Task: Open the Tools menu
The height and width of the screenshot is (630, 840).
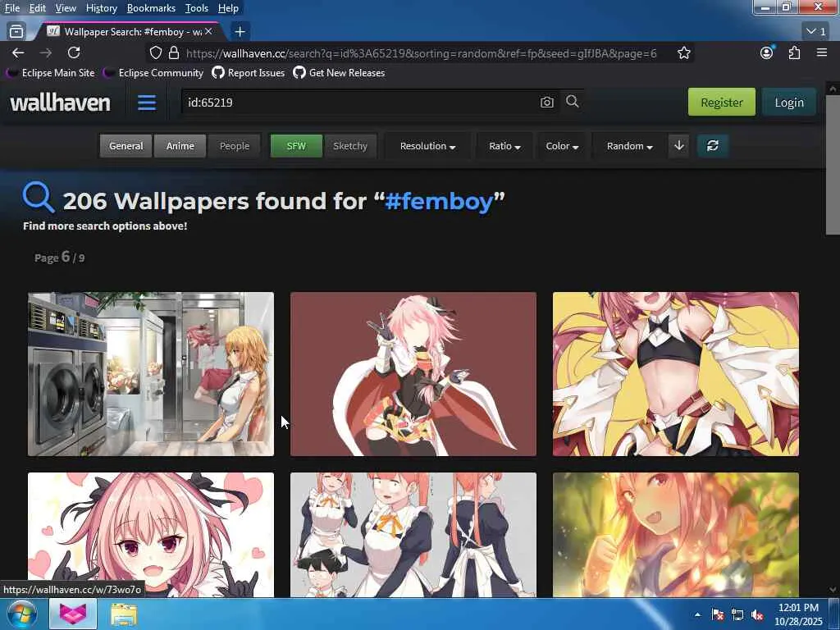Action: 197,8
